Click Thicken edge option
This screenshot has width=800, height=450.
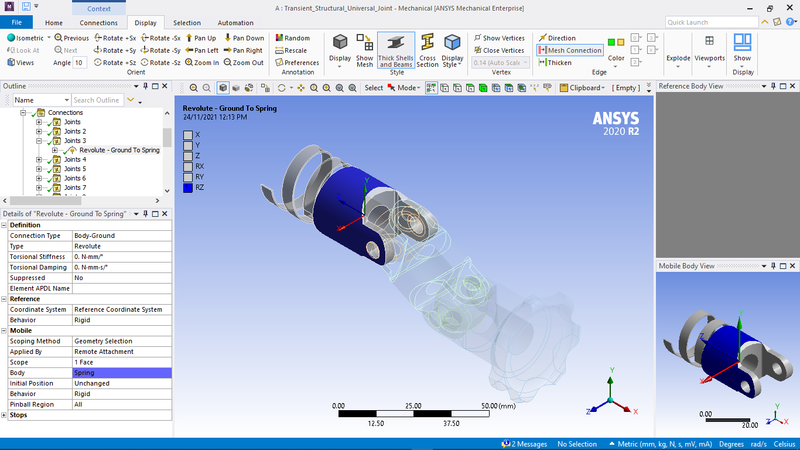click(555, 62)
